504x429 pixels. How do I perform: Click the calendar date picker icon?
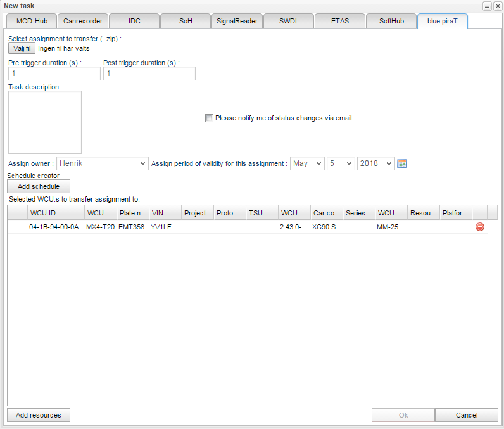pos(401,163)
